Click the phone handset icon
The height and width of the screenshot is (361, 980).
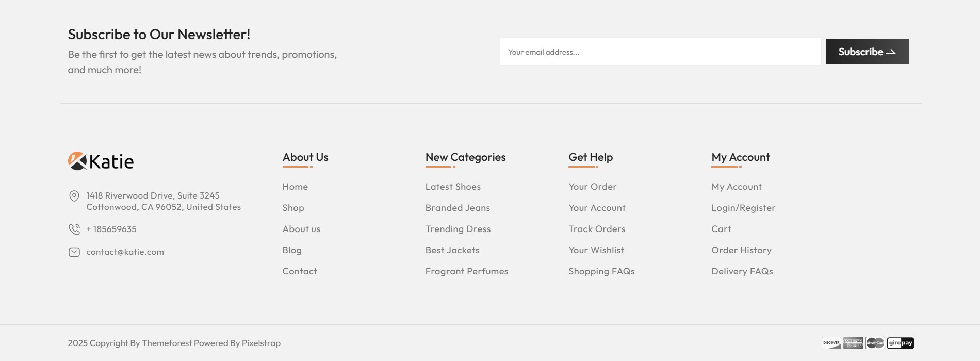point(74,229)
